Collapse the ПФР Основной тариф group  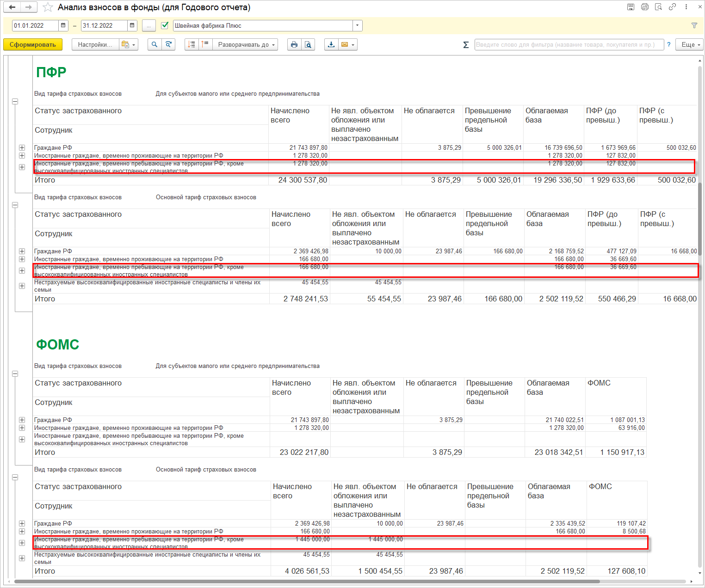tap(15, 205)
